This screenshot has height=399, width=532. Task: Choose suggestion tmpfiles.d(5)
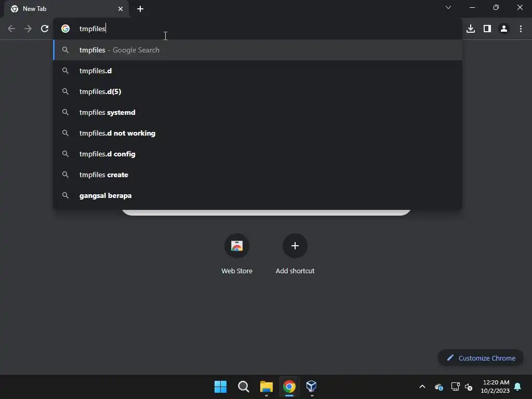[258, 91]
